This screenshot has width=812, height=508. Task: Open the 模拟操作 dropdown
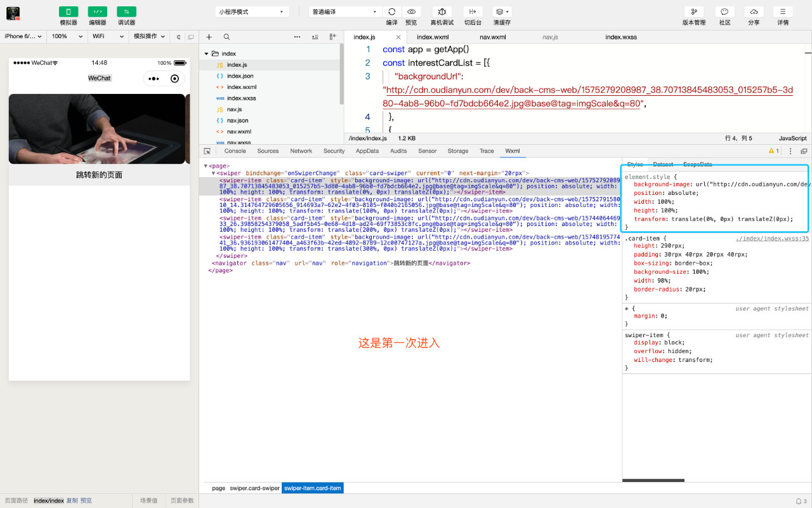click(x=149, y=37)
